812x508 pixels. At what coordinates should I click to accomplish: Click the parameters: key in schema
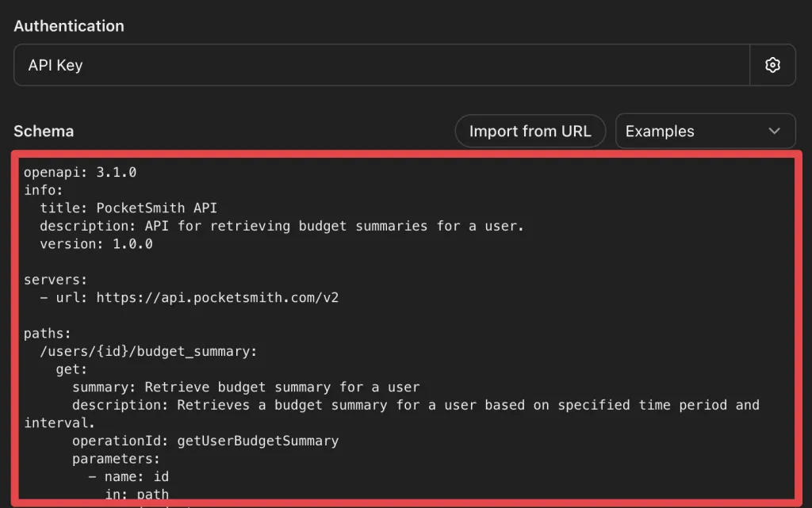(x=116, y=459)
